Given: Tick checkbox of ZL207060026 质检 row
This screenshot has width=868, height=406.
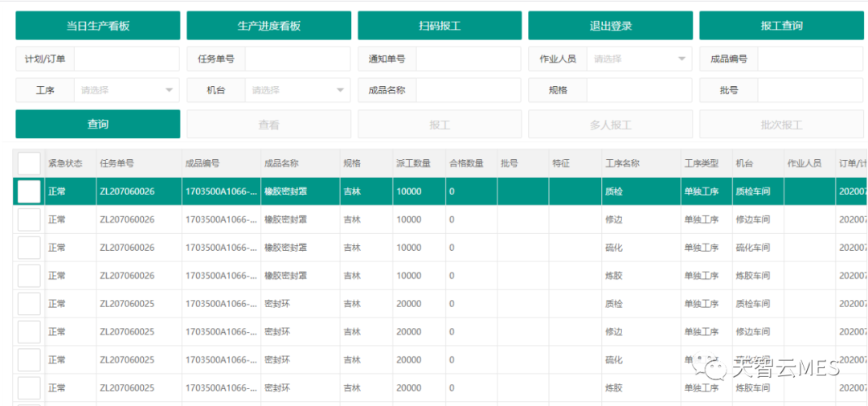Looking at the screenshot, I should (29, 191).
